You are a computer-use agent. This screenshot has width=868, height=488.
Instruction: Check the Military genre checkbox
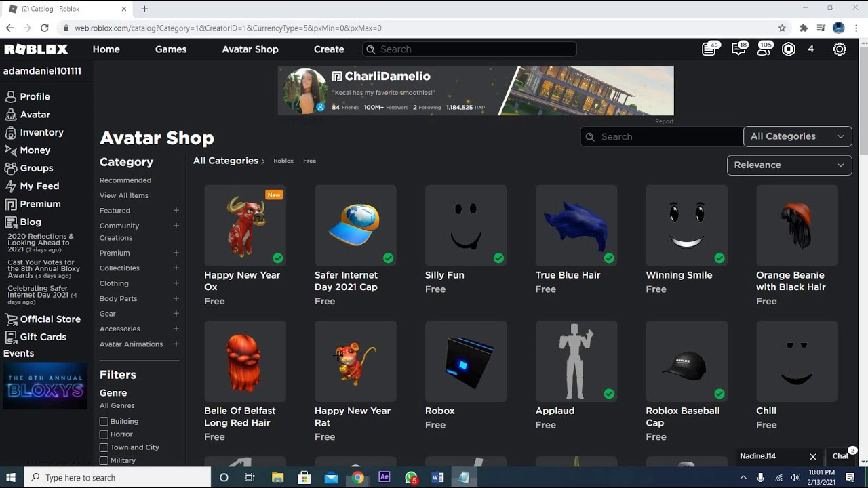[x=104, y=460]
